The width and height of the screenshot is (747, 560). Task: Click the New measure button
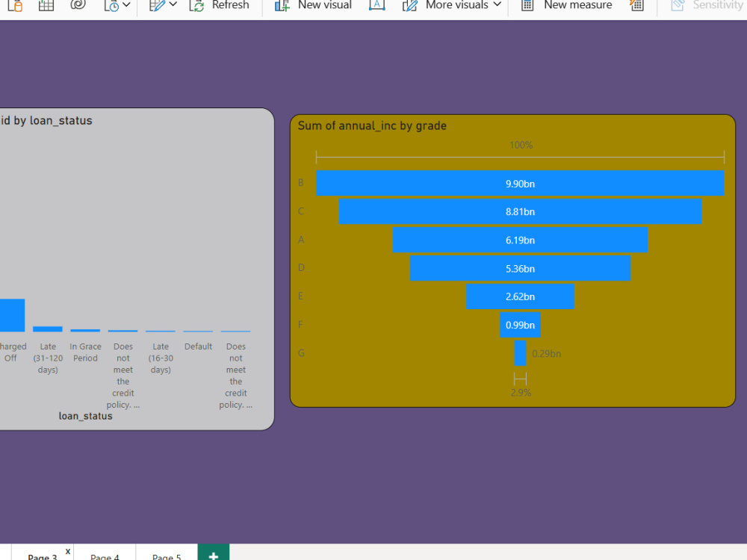pyautogui.click(x=567, y=5)
